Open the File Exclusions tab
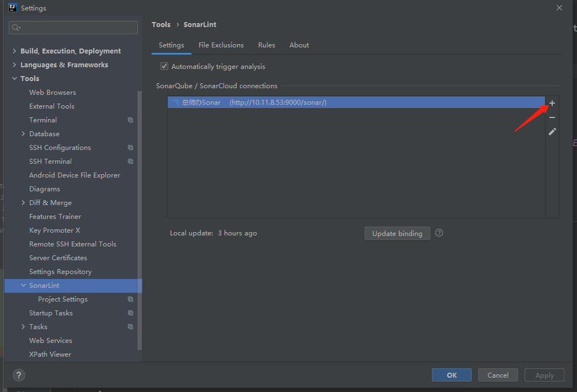The image size is (577, 392). [x=221, y=45]
